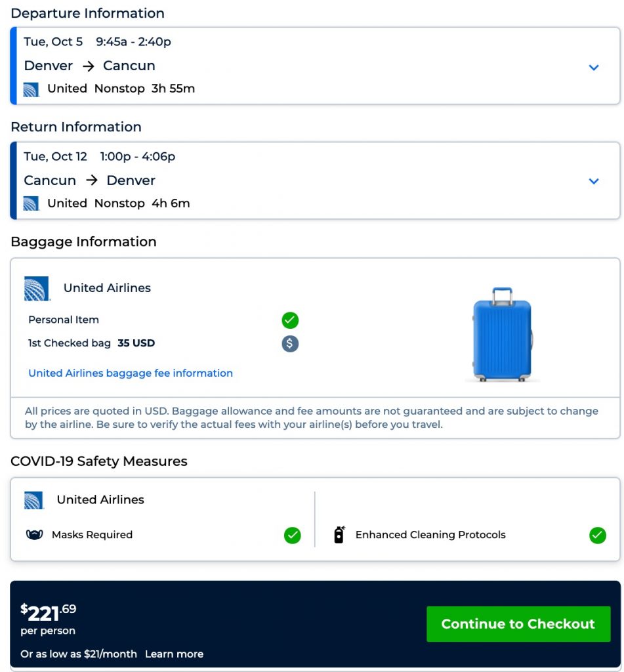Click Learn more about monthly payments

(174, 654)
